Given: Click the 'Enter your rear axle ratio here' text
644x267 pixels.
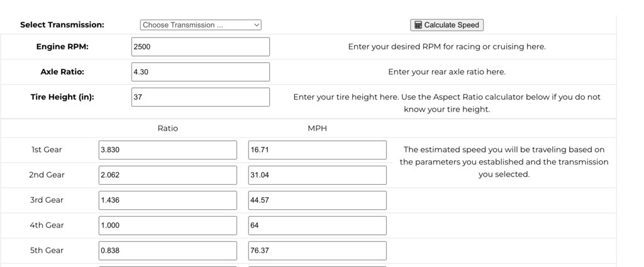Looking at the screenshot, I should (447, 72).
